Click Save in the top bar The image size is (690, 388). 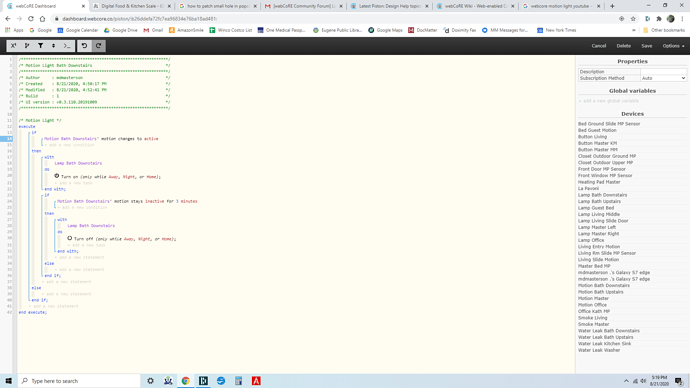[646, 46]
